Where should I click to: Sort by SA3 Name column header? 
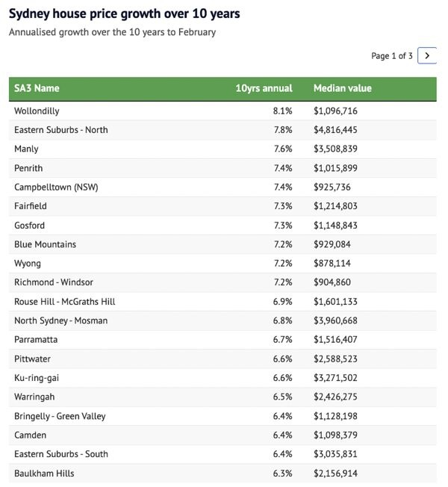pos(37,88)
